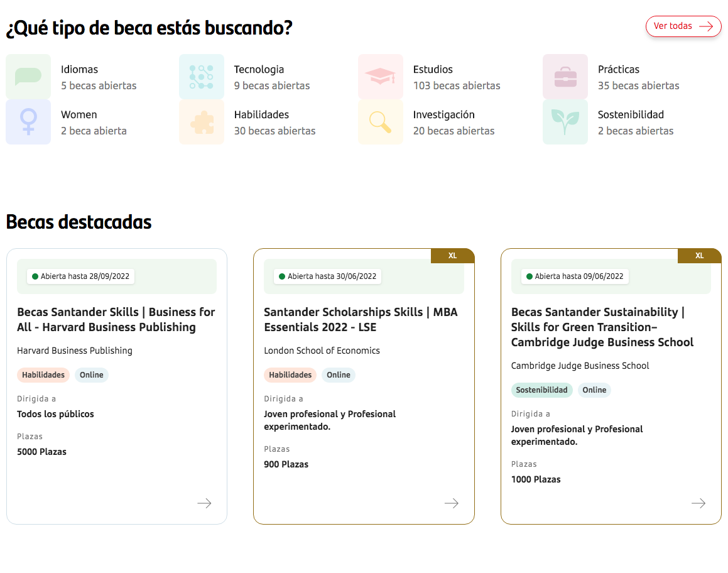Click 'Cambridge Judge Business School' institution subtitle
The width and height of the screenshot is (728, 573).
(x=580, y=366)
